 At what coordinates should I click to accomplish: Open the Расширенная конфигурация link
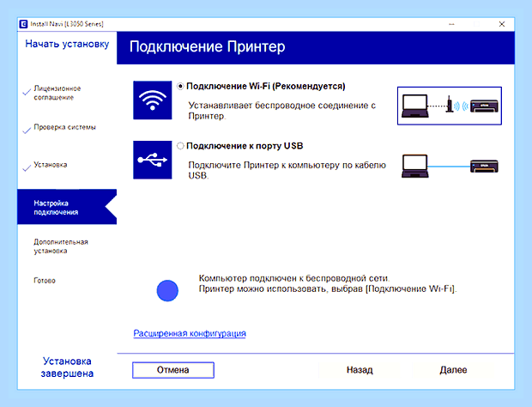pyautogui.click(x=190, y=333)
